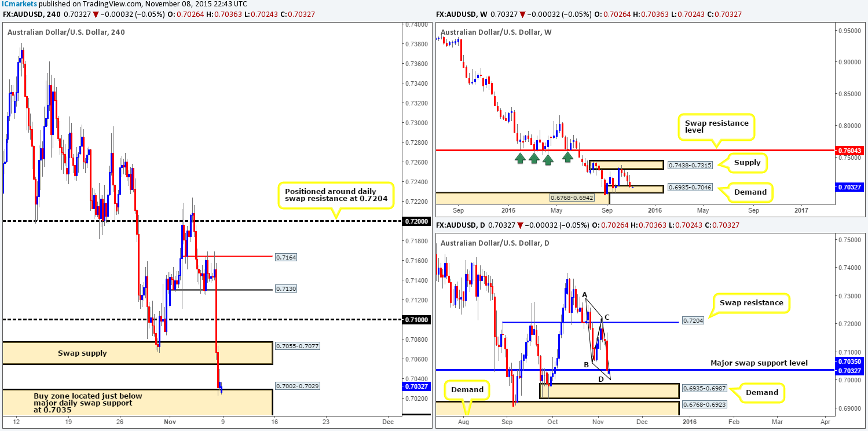Click the 0.7055-0.7077 zone label
Image resolution: width=868 pixels, height=431 pixels.
297,346
